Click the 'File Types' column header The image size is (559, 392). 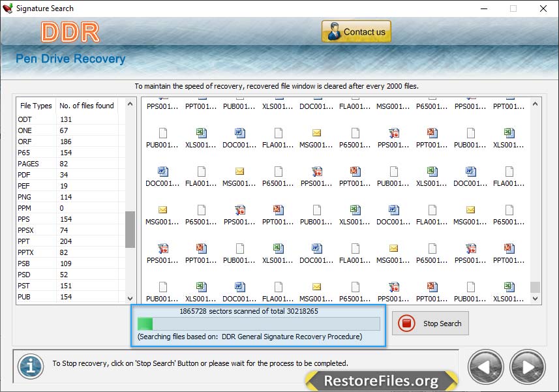click(36, 106)
